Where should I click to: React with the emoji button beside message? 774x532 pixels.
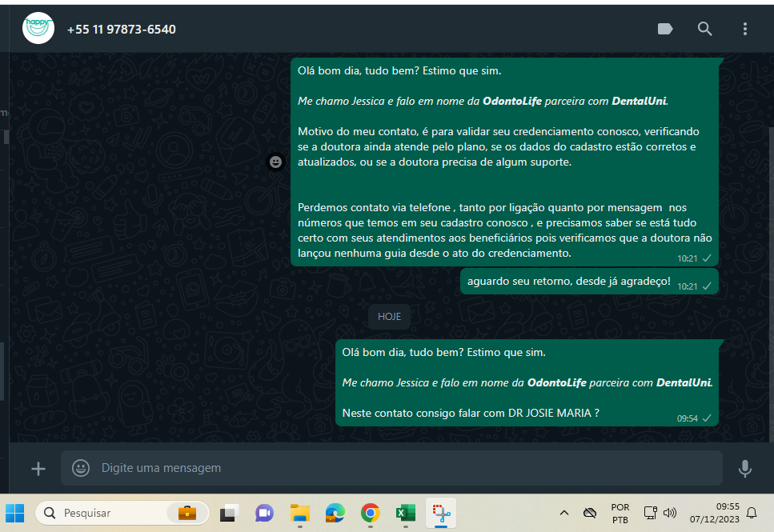click(x=275, y=162)
